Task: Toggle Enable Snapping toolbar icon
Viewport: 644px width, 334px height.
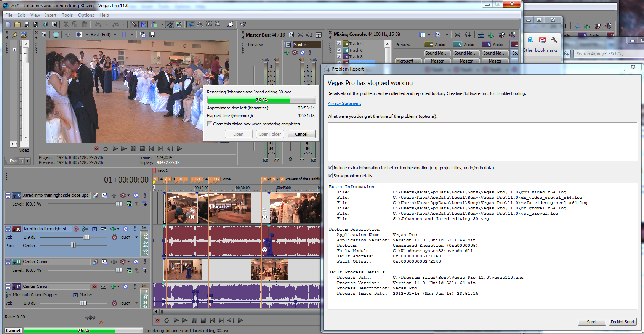Action: click(134, 24)
